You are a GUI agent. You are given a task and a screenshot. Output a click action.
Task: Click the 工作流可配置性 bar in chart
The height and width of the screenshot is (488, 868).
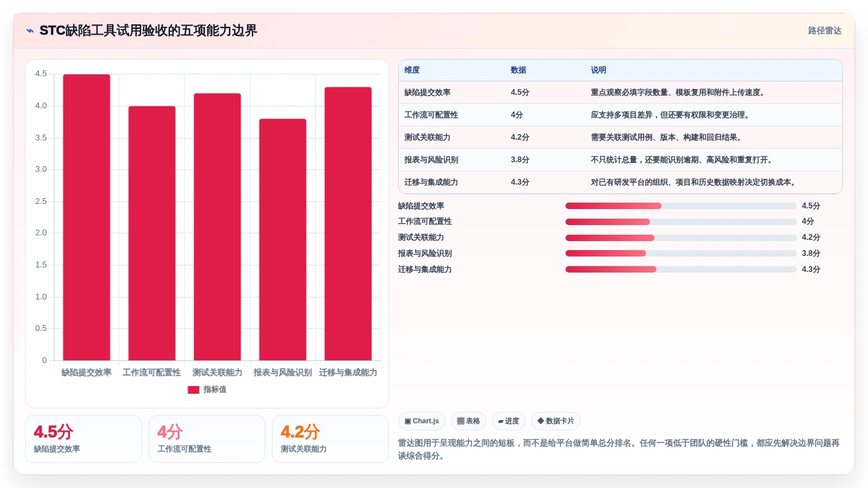coord(152,233)
